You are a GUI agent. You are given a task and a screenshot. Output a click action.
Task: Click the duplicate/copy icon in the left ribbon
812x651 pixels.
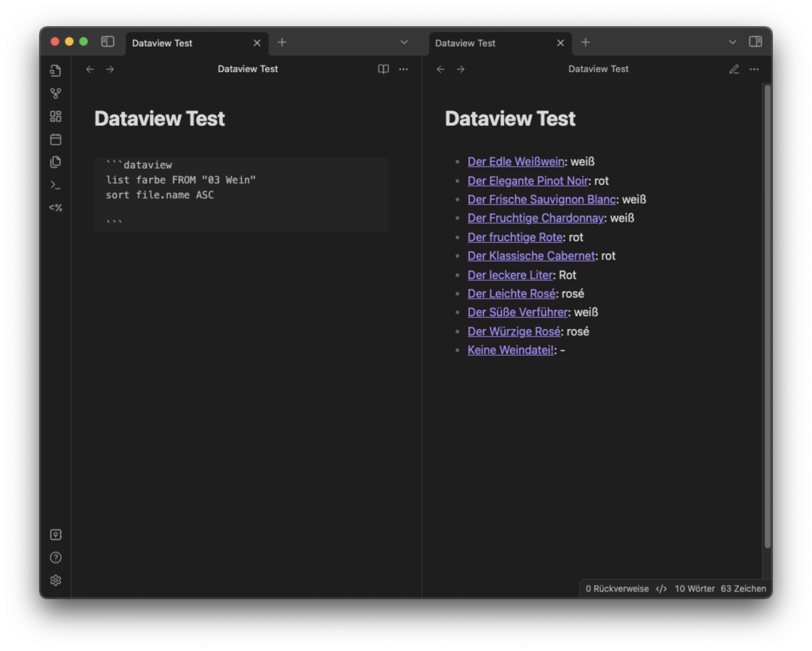[x=56, y=162]
